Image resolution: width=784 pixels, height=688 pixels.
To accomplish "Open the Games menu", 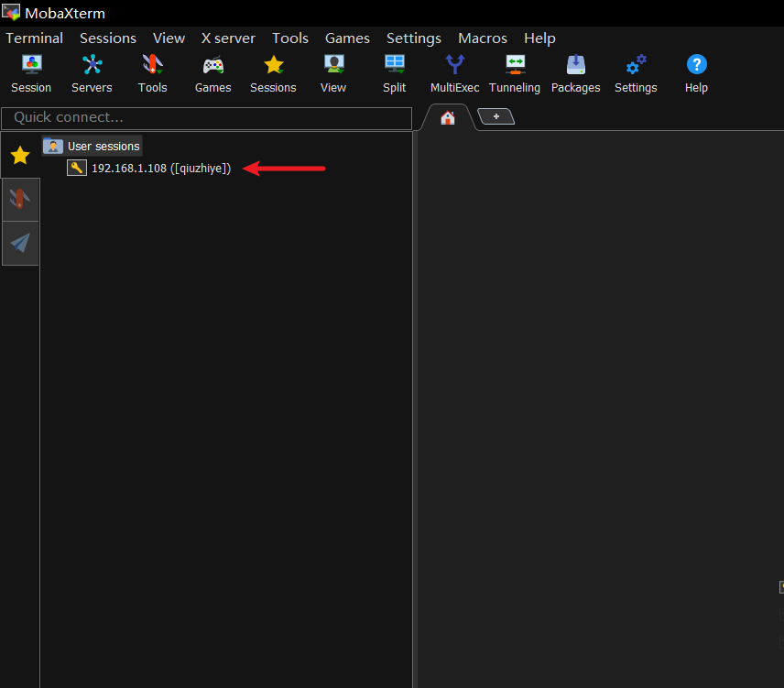I will (347, 38).
